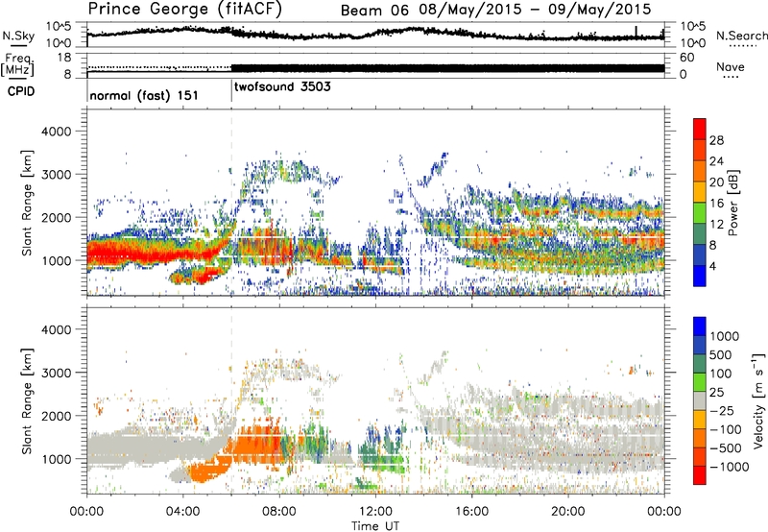Image resolution: width=768 pixels, height=532 pixels.
Task: Click the 4 label on power colorbar
Action: point(712,266)
